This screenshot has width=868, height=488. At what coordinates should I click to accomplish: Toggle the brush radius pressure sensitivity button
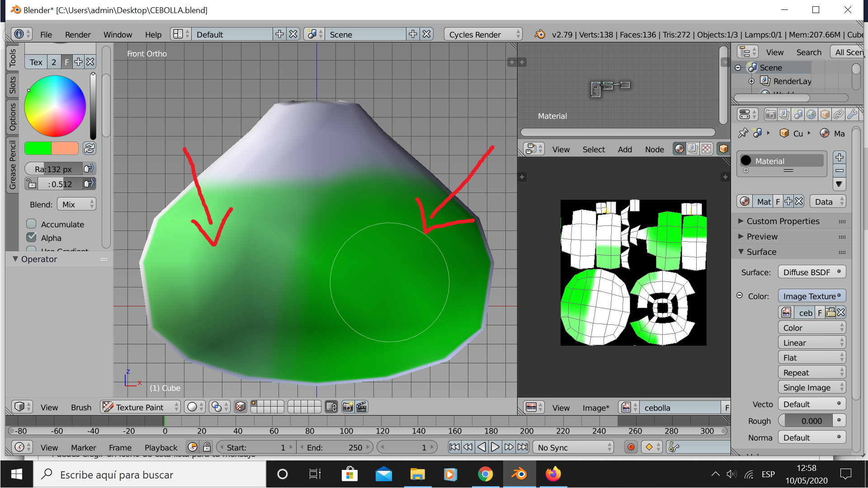click(x=89, y=169)
